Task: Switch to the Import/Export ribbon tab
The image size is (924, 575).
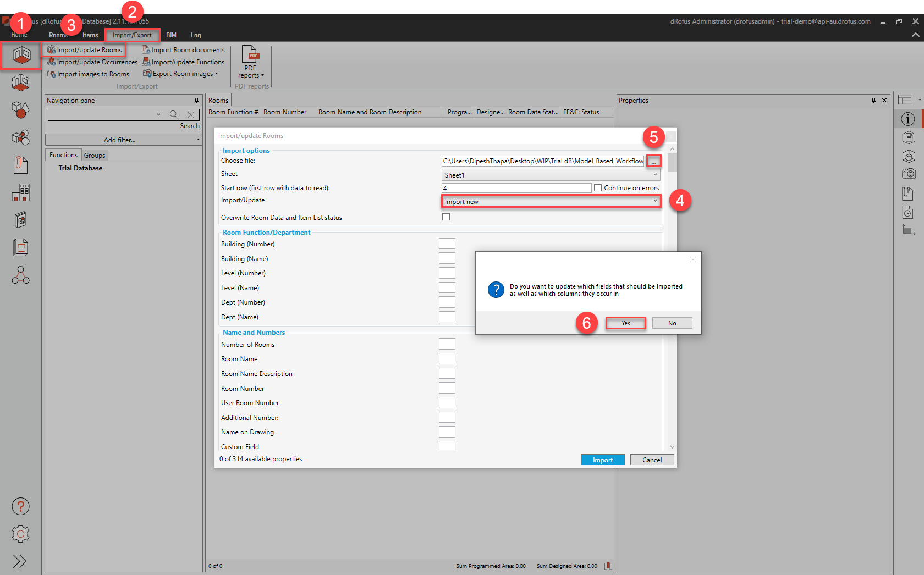Action: 132,35
